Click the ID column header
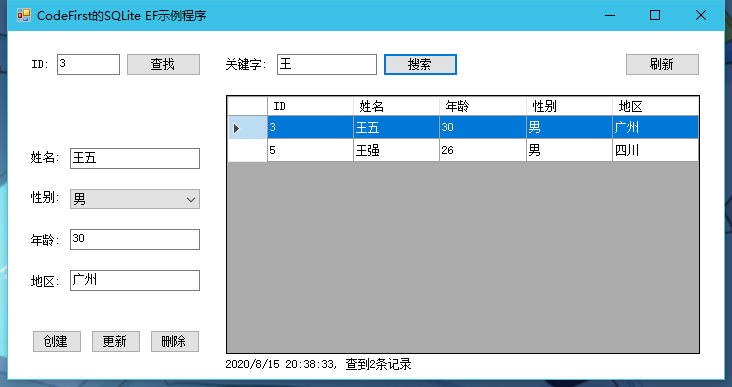This screenshot has width=732, height=387. point(310,106)
